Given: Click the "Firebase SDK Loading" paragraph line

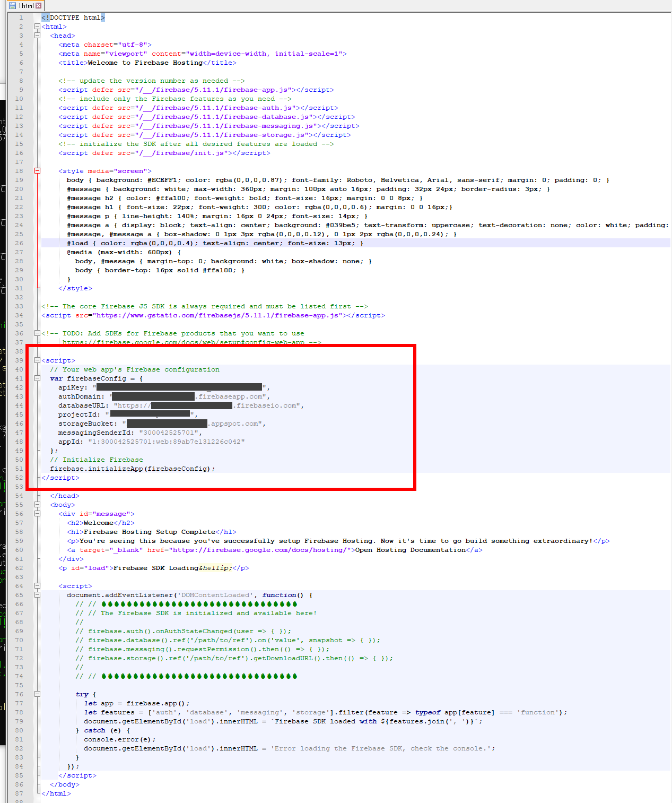Looking at the screenshot, I should coord(154,568).
